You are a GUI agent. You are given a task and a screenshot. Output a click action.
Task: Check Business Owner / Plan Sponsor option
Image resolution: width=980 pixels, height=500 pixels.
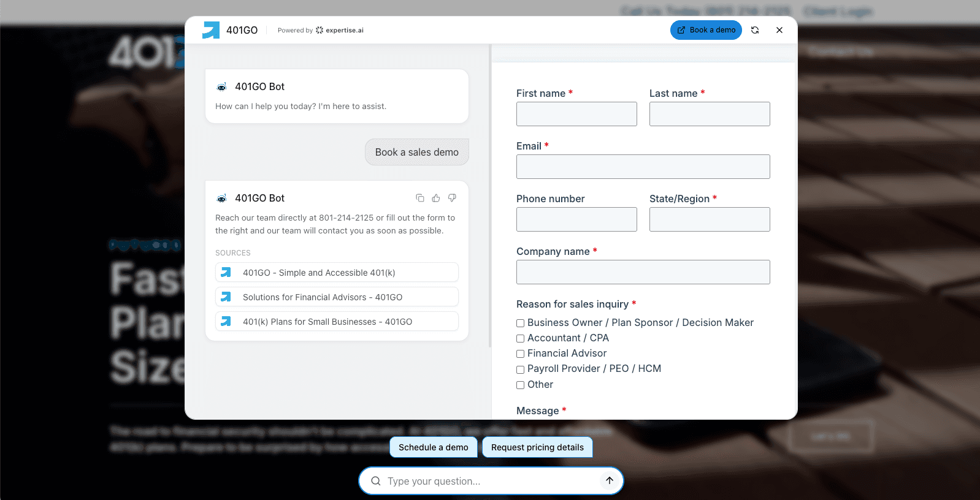tap(520, 323)
